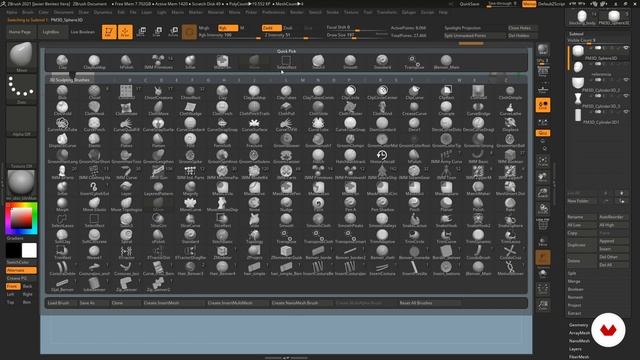Expand the Remesh section in Subtool
The height and width of the screenshot is (360, 640).
(575, 297)
